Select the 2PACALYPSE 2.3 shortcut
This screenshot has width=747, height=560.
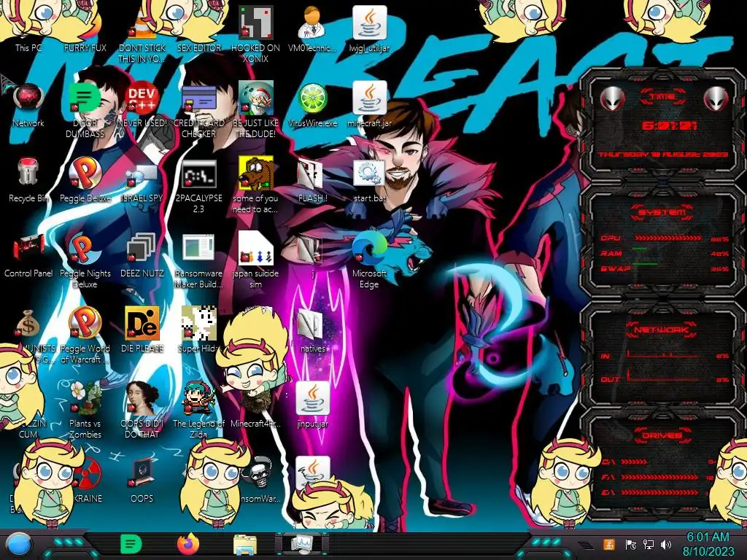click(198, 184)
